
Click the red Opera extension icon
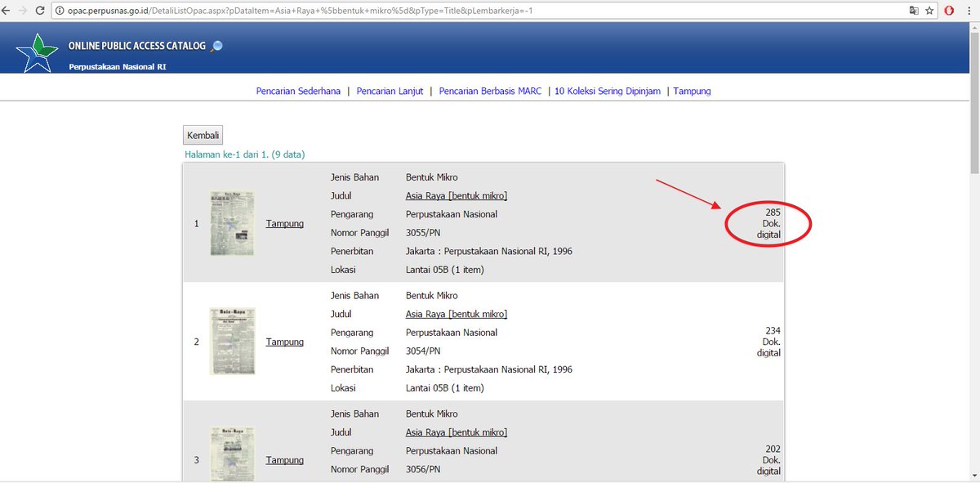coord(951,11)
